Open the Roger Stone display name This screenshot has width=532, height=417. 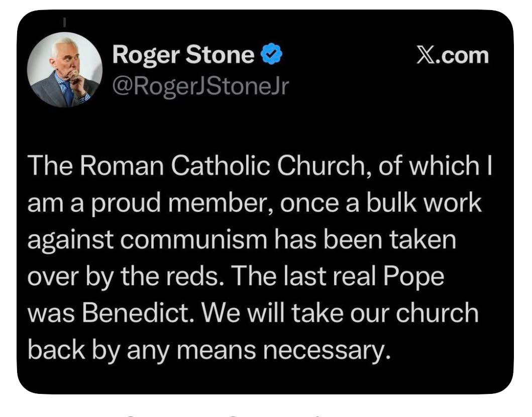click(183, 54)
